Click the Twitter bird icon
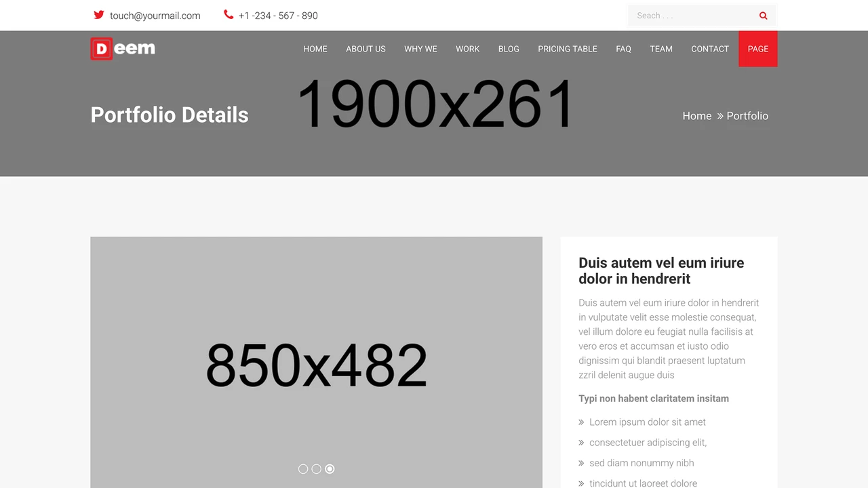The image size is (868, 488). coord(99,15)
